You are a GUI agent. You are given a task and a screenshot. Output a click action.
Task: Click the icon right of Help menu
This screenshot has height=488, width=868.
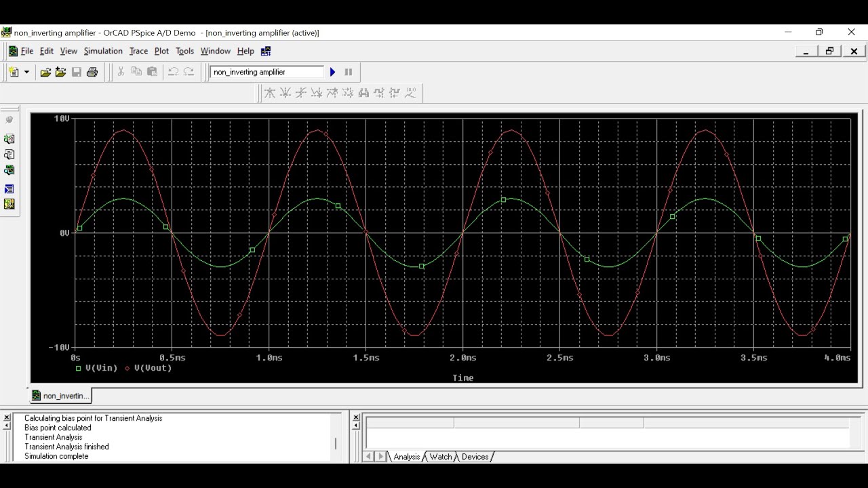click(x=266, y=51)
